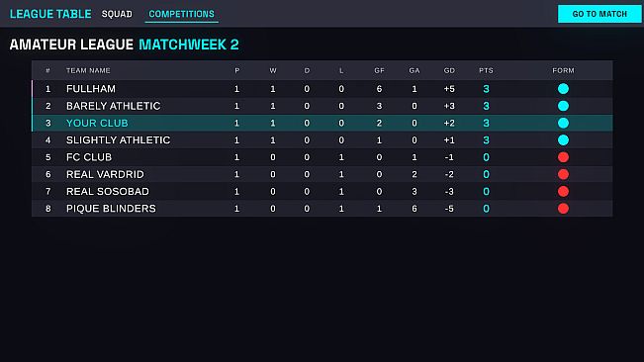Click the GD column header
The width and height of the screenshot is (644, 362).
[449, 70]
